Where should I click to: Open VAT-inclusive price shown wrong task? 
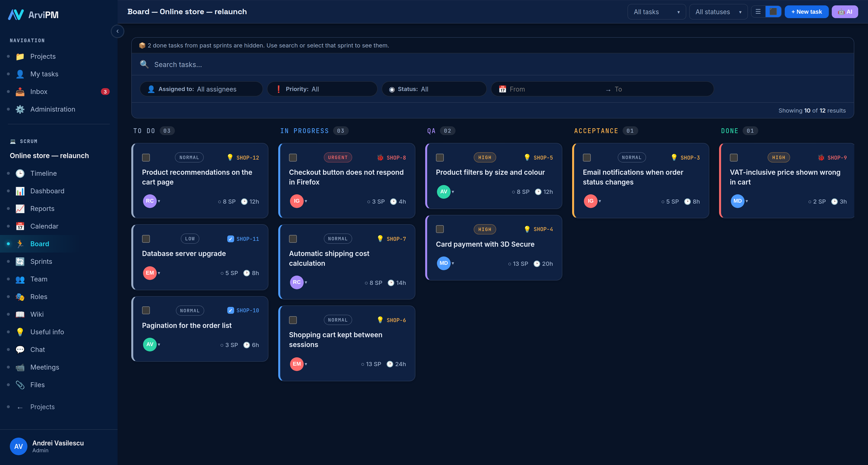click(785, 177)
